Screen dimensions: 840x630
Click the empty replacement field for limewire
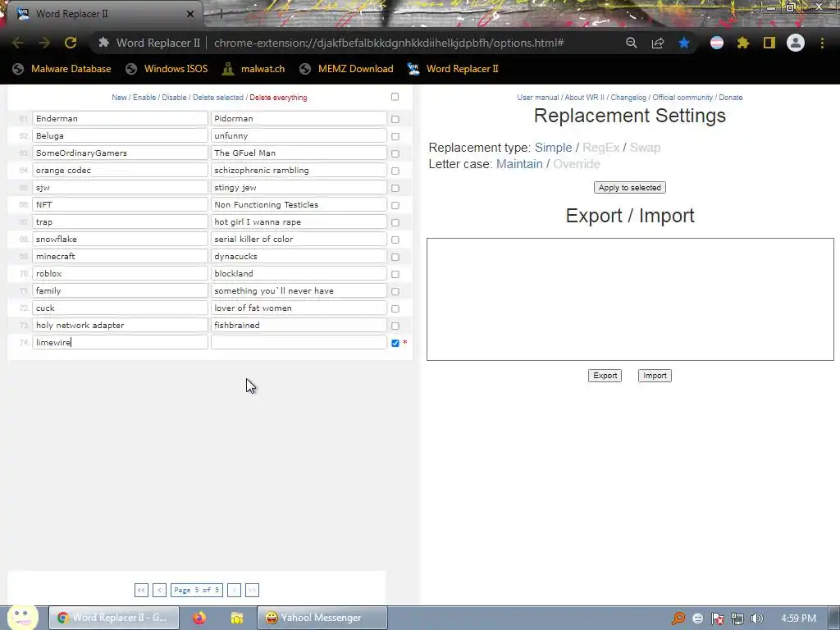(x=299, y=342)
